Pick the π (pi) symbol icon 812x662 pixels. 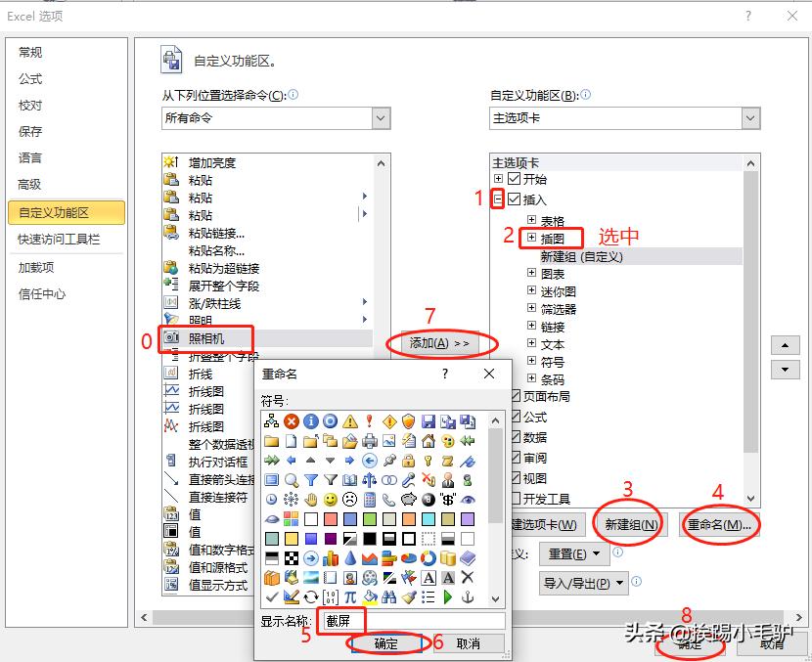pyautogui.click(x=349, y=595)
